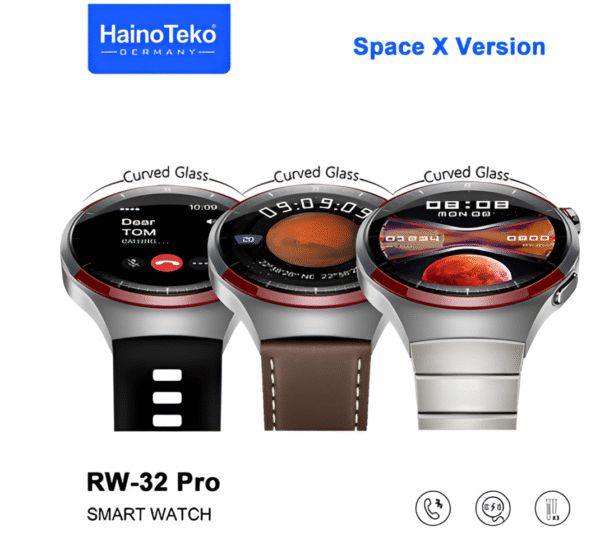
Task: Click Curved Glass label above left watch
Action: click(166, 174)
